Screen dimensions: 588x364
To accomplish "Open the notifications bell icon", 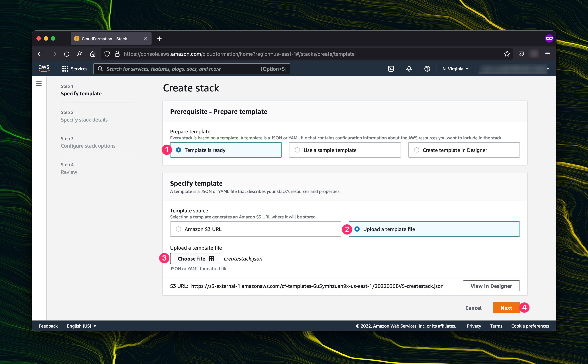I will (409, 69).
